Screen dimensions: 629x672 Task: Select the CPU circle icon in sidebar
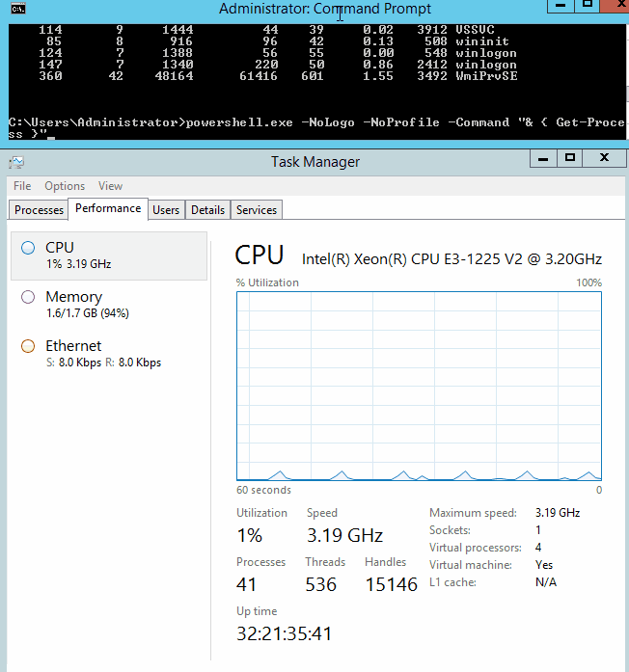(28, 248)
